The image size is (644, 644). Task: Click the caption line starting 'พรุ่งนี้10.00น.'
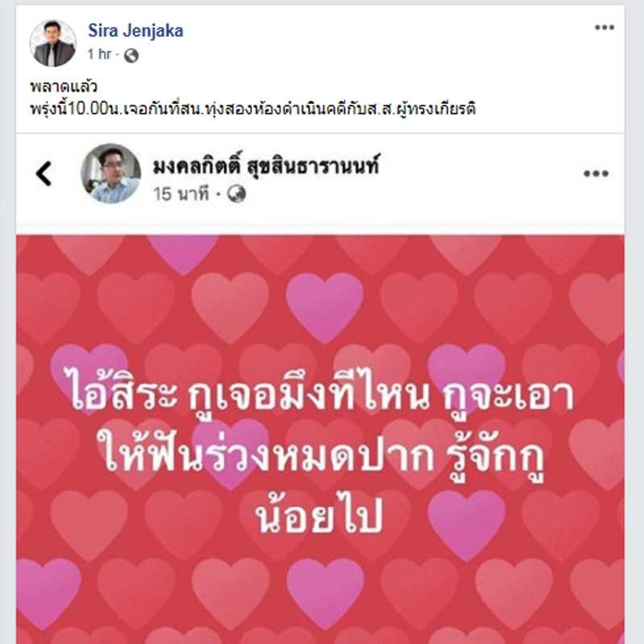pyautogui.click(x=253, y=109)
